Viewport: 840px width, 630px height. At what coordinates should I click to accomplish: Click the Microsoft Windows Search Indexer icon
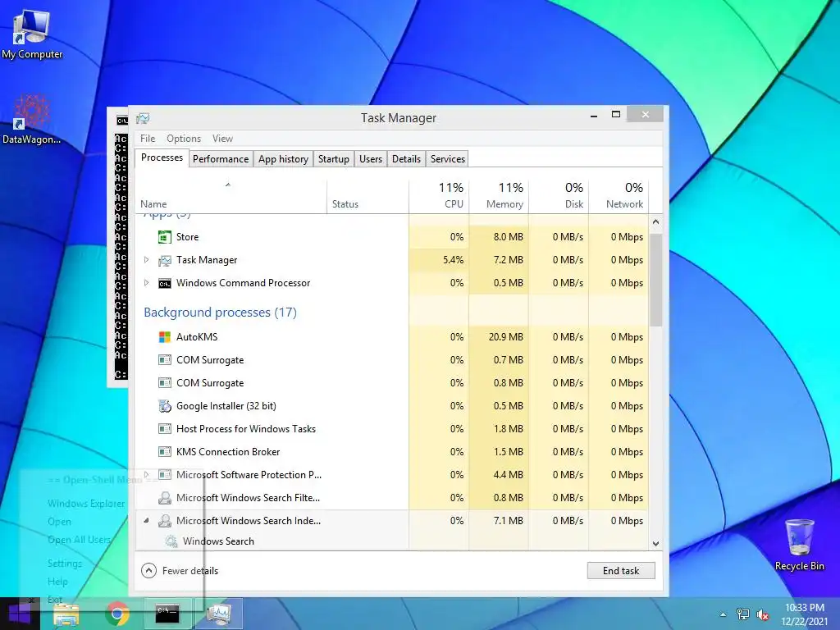pos(164,521)
